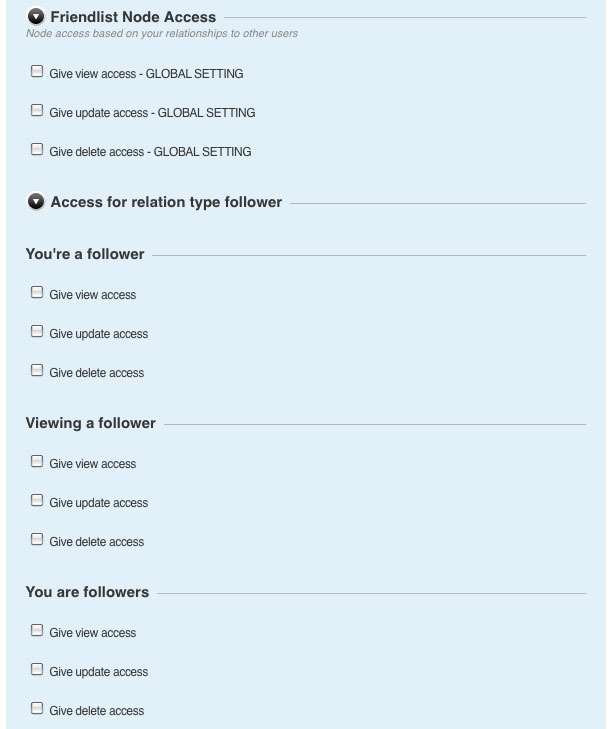The image size is (614, 729).
Task: Enable view access under Viewing a follower
Action: (x=37, y=462)
